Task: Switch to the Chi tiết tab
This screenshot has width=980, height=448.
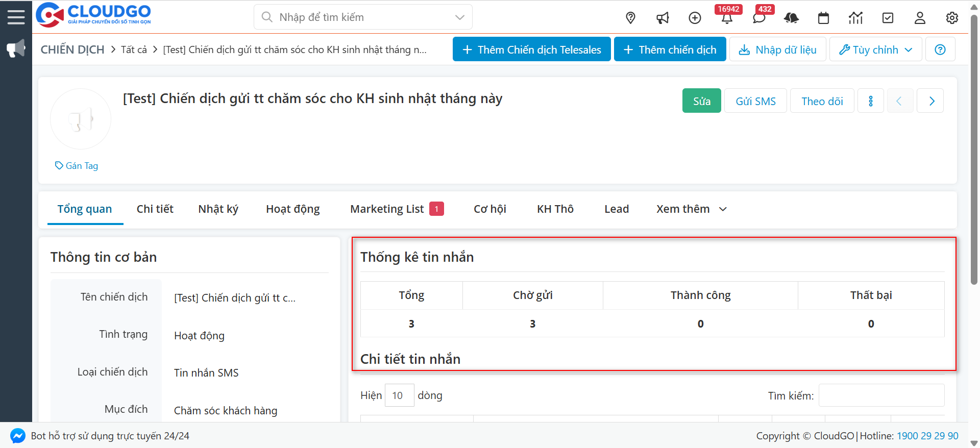Action: (x=155, y=209)
